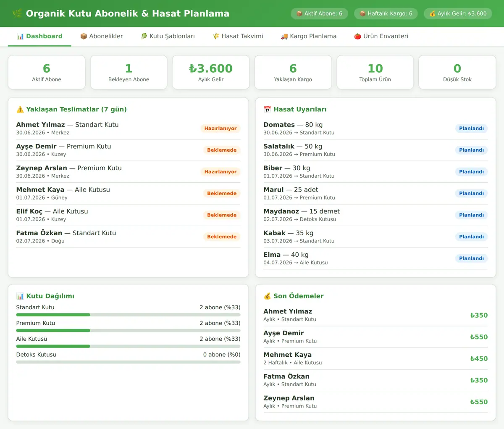Viewport: 504px width, 429px height.
Task: Select the Ürün Envanteri tab
Action: (x=381, y=37)
